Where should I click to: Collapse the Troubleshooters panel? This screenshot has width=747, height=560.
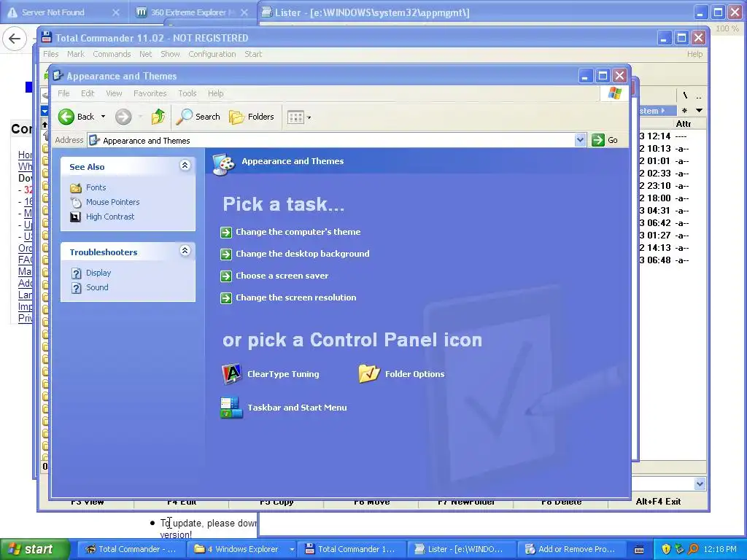[x=185, y=251]
